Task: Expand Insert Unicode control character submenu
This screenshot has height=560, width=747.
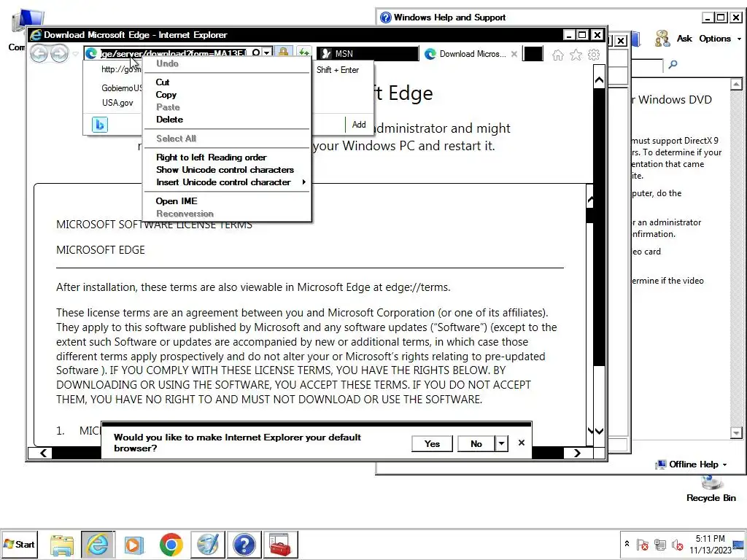Action: click(227, 182)
